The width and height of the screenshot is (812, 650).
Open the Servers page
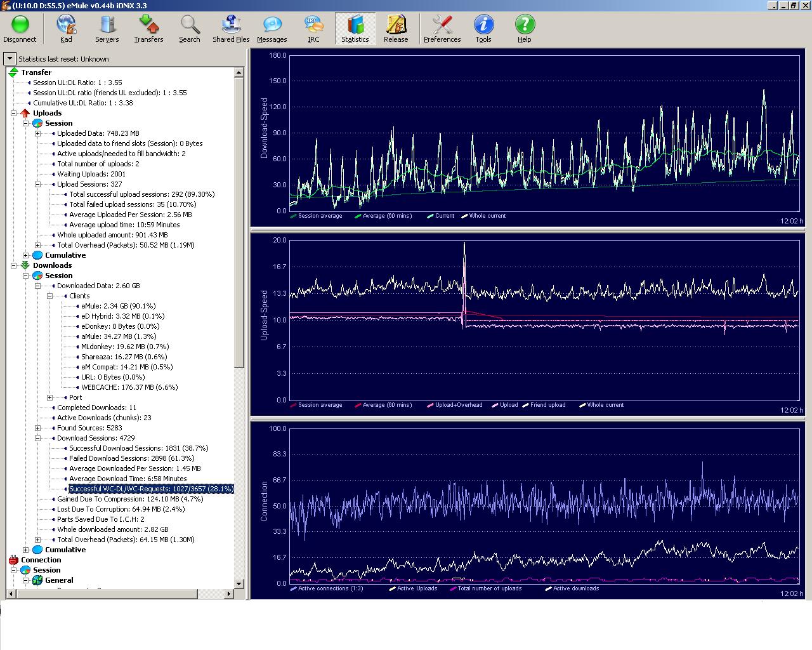point(107,29)
